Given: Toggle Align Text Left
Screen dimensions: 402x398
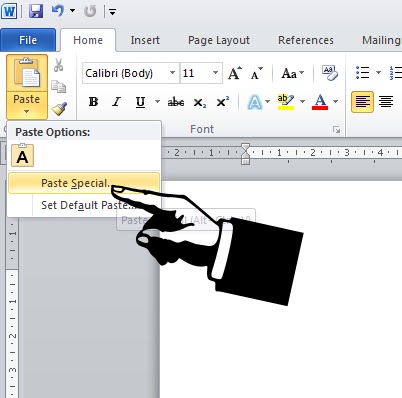Looking at the screenshot, I should click(362, 102).
